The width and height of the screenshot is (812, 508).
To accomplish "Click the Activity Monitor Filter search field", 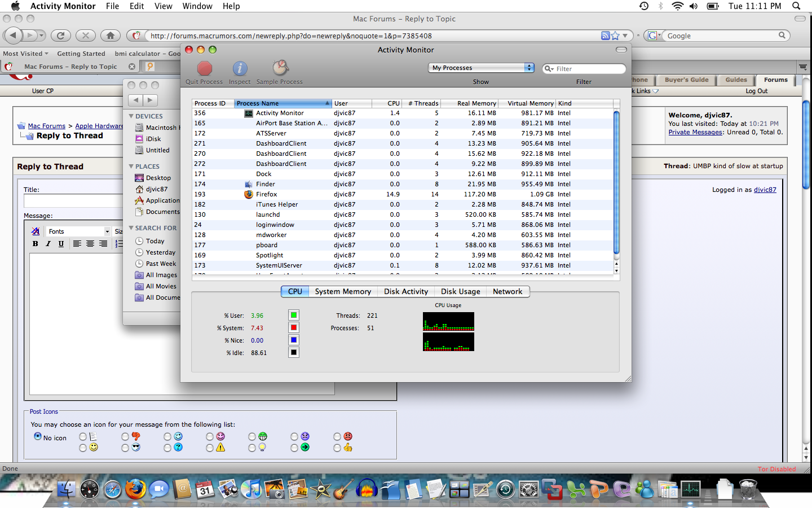I will pos(584,68).
